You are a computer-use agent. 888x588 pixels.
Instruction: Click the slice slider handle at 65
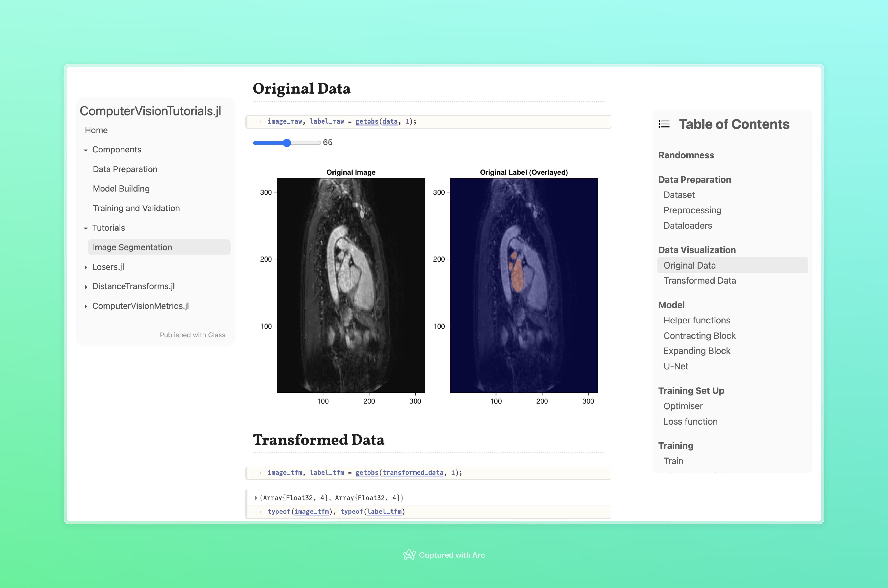tap(287, 143)
